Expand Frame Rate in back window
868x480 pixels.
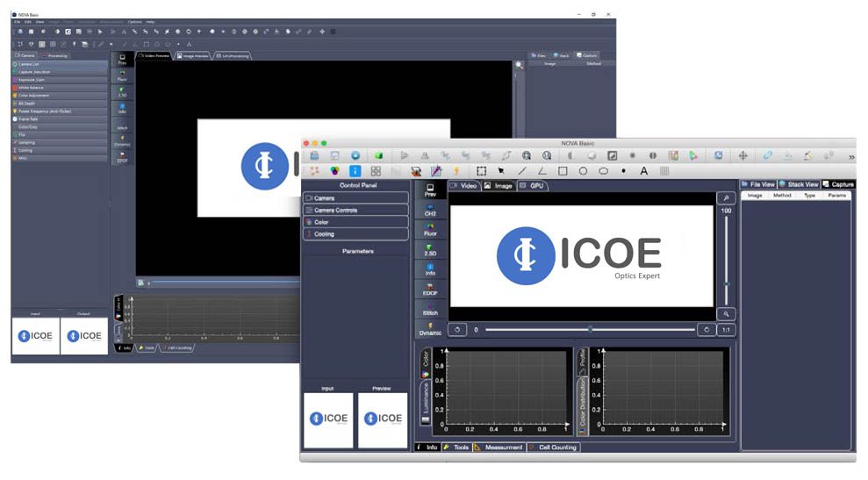60,119
